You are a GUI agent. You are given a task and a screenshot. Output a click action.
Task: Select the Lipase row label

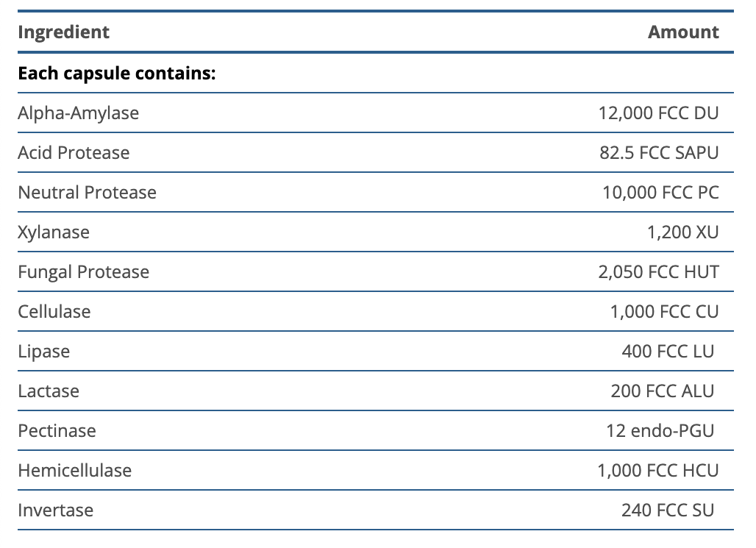coord(44,352)
